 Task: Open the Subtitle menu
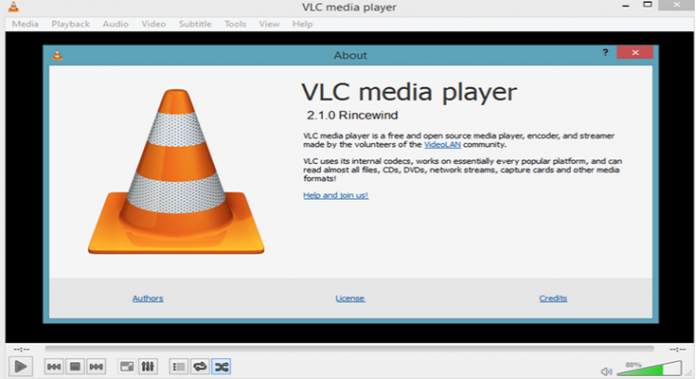pos(195,24)
